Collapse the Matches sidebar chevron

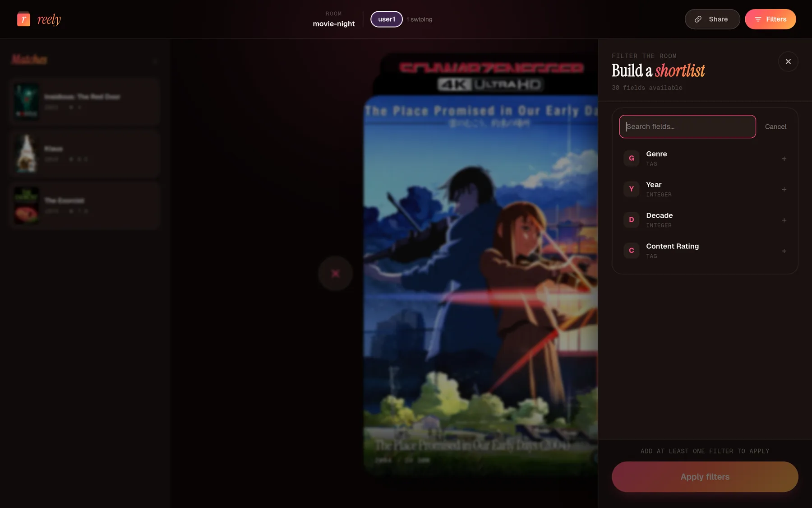(x=155, y=61)
